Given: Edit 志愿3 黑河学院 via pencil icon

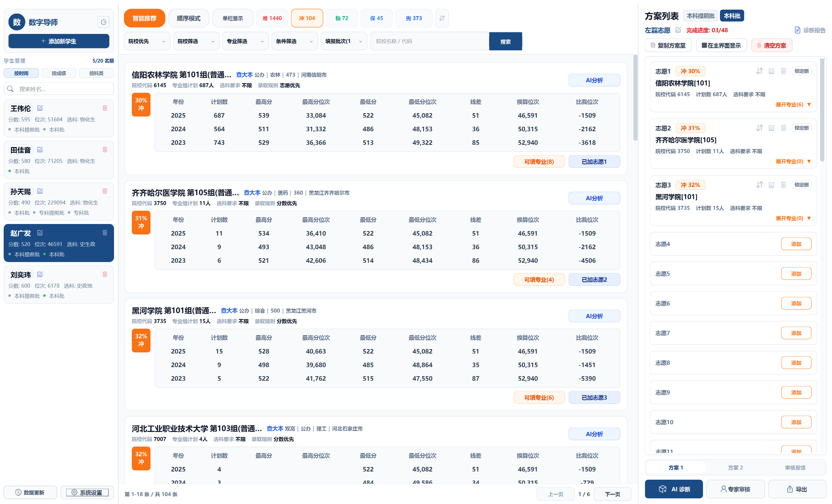Looking at the screenshot, I should coord(771,185).
